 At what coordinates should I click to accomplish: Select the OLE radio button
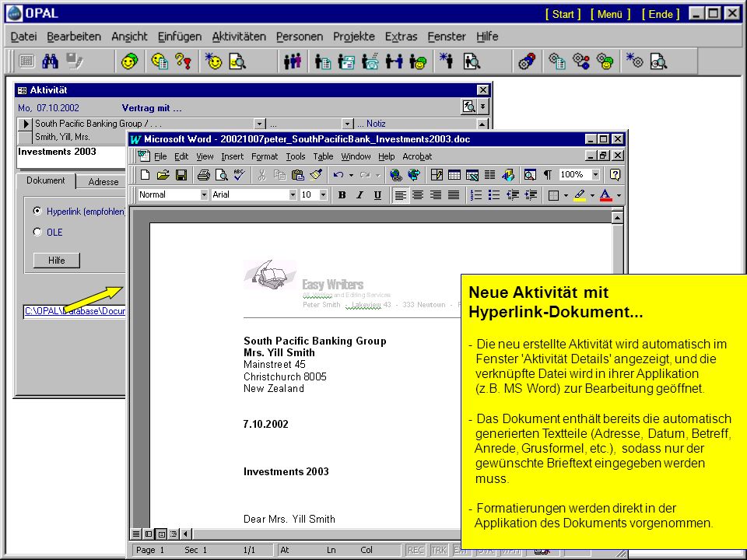click(37, 232)
